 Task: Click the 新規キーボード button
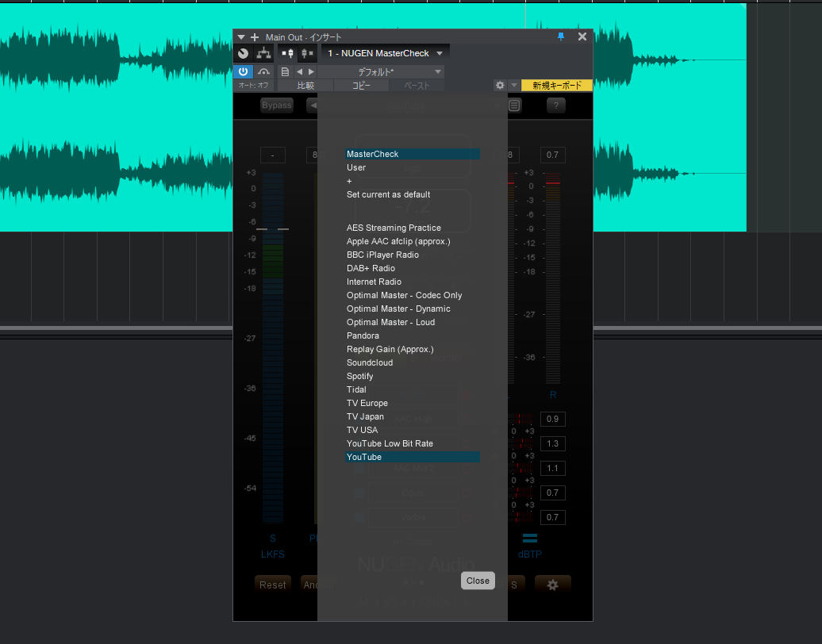pyautogui.click(x=557, y=86)
